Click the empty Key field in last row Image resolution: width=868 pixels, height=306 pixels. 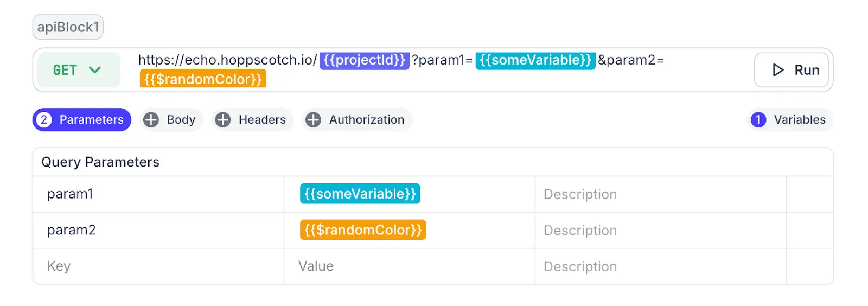click(x=157, y=266)
